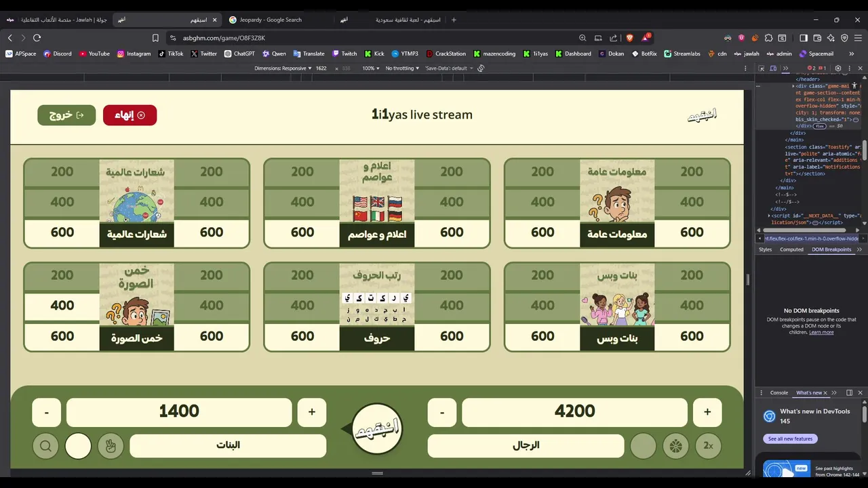868x488 pixels.
Task: Open the right 600 question in اعلام و عواصم
Action: pyautogui.click(x=452, y=232)
